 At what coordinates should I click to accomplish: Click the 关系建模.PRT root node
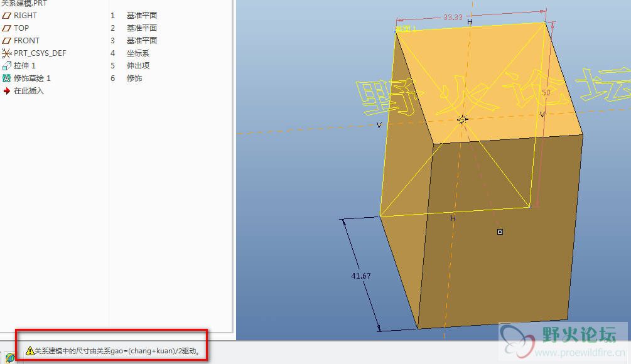pos(24,3)
